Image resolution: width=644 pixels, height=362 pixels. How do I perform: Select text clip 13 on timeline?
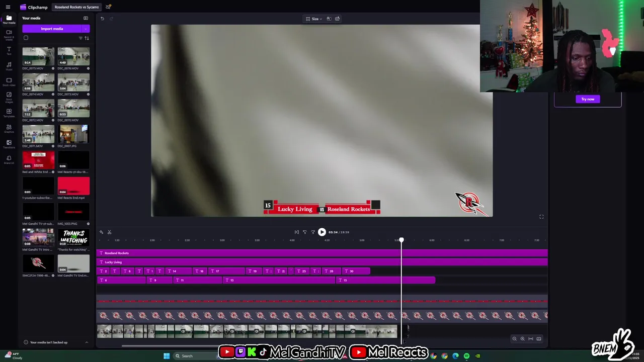(279, 280)
